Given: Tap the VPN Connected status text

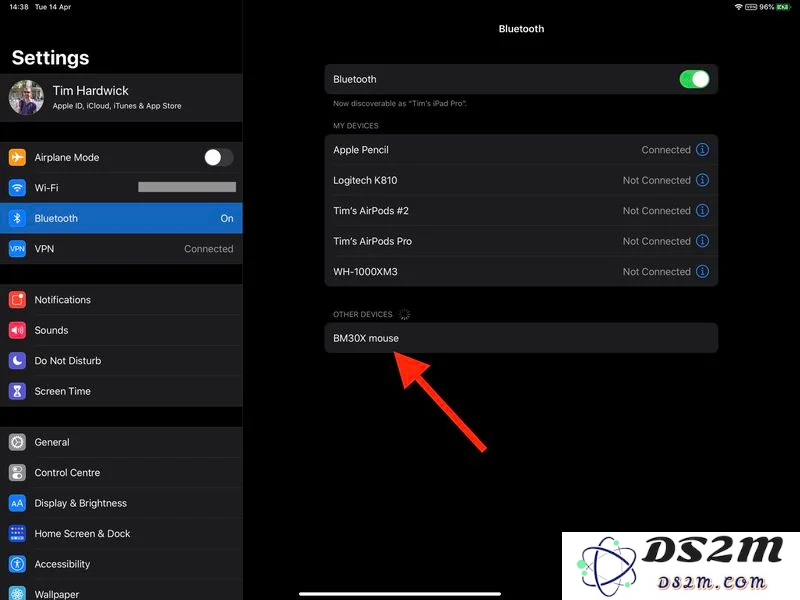Looking at the screenshot, I should click(209, 249).
